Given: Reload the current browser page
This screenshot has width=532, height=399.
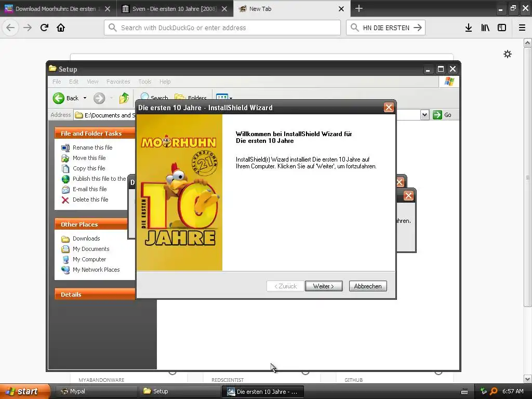Looking at the screenshot, I should pyautogui.click(x=44, y=28).
